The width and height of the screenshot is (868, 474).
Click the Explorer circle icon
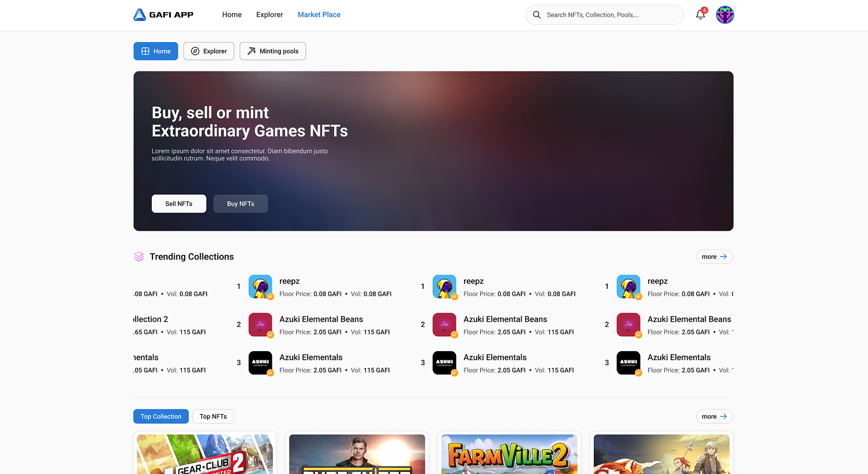point(196,51)
